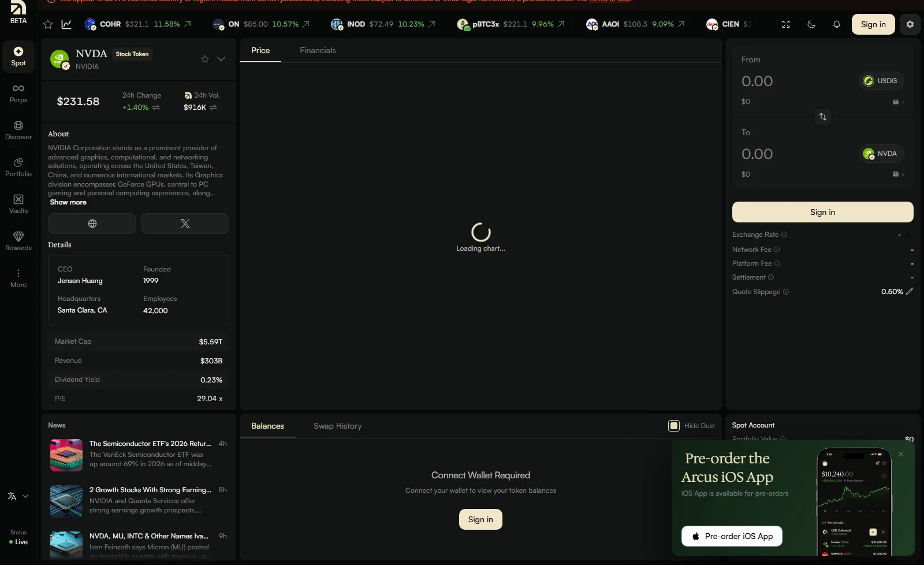Open the Perps section in sidebar
This screenshot has height=565, width=924.
(x=18, y=94)
